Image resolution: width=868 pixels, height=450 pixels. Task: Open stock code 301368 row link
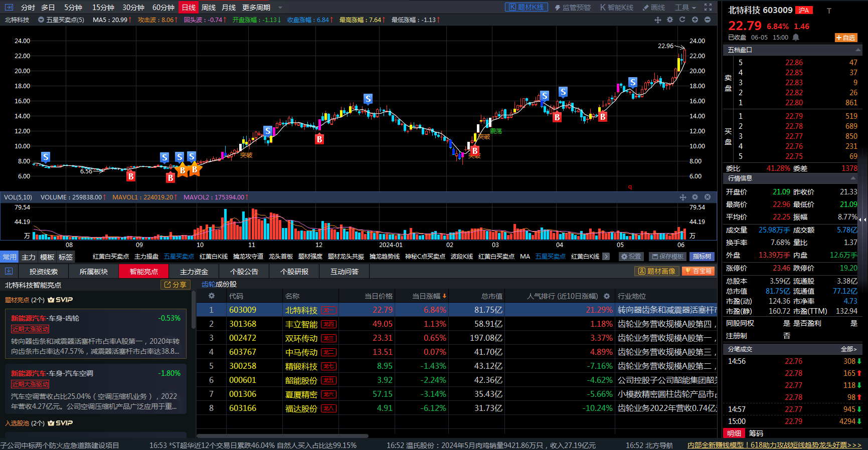[243, 324]
